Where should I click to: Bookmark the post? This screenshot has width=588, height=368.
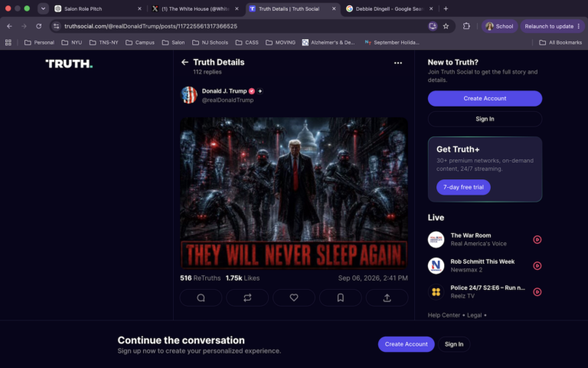(x=341, y=297)
